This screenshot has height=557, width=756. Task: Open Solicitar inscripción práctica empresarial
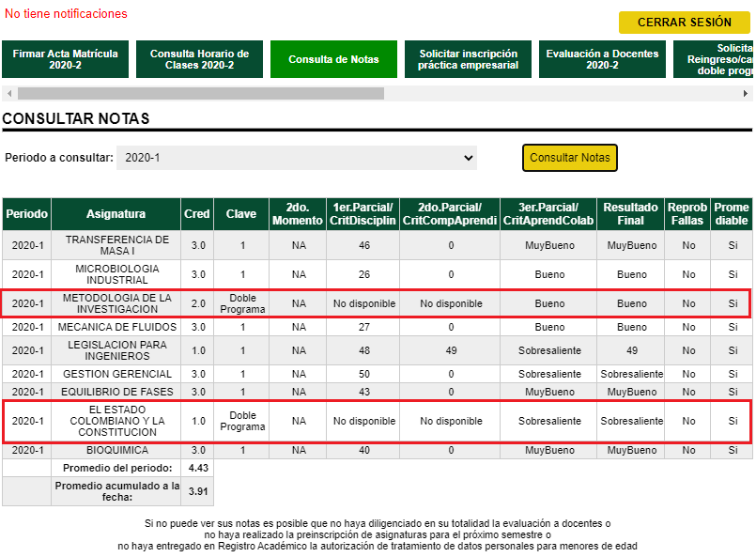pyautogui.click(x=468, y=59)
